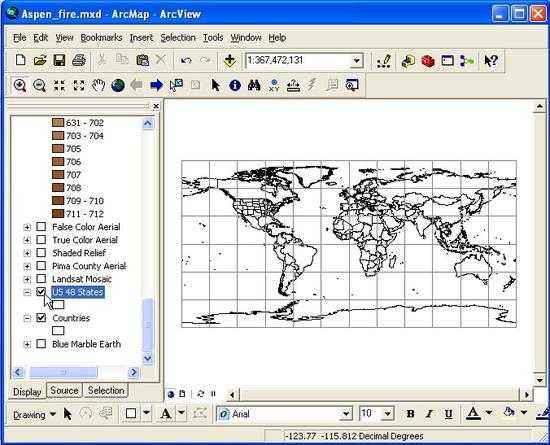Click the table of contents down scroll arrow
The height and width of the screenshot is (445, 550).
[148, 358]
